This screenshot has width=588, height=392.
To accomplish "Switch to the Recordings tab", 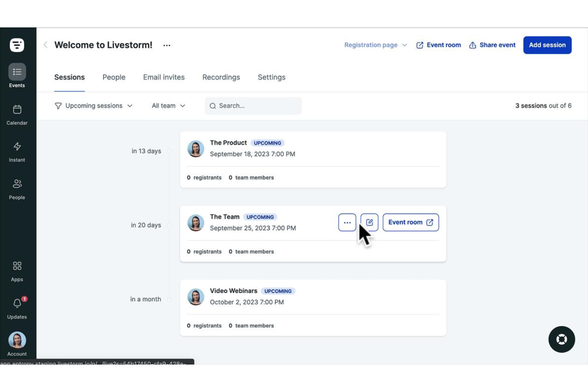I will point(221,77).
